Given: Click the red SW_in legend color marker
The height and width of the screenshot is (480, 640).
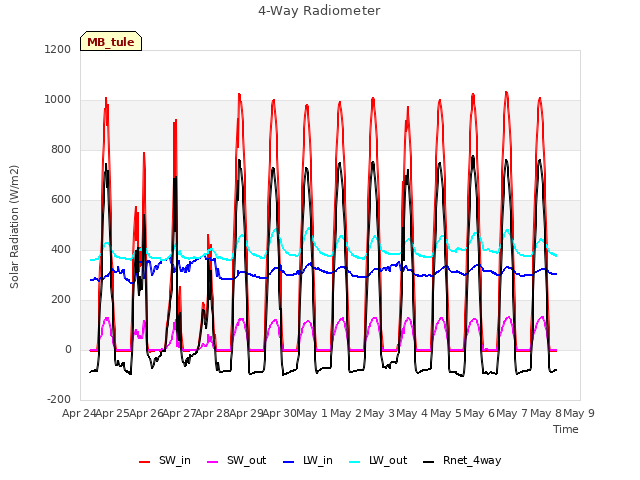Looking at the screenshot, I should (144, 462).
